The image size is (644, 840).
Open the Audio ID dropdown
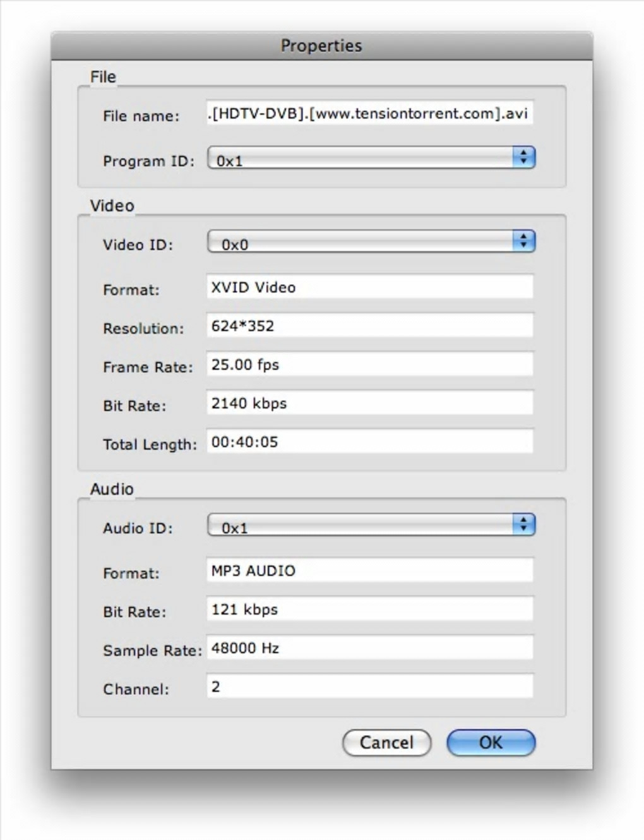coord(371,525)
